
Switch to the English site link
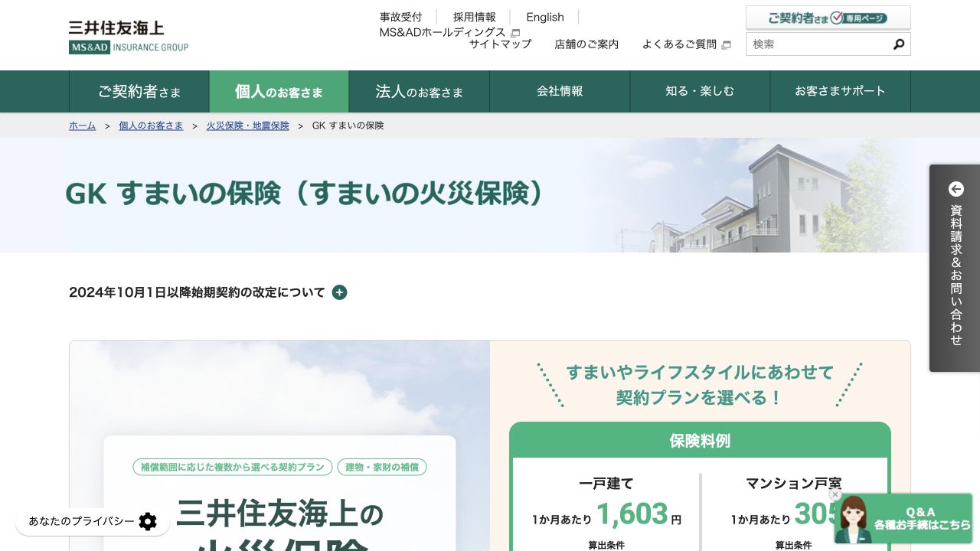tap(545, 17)
